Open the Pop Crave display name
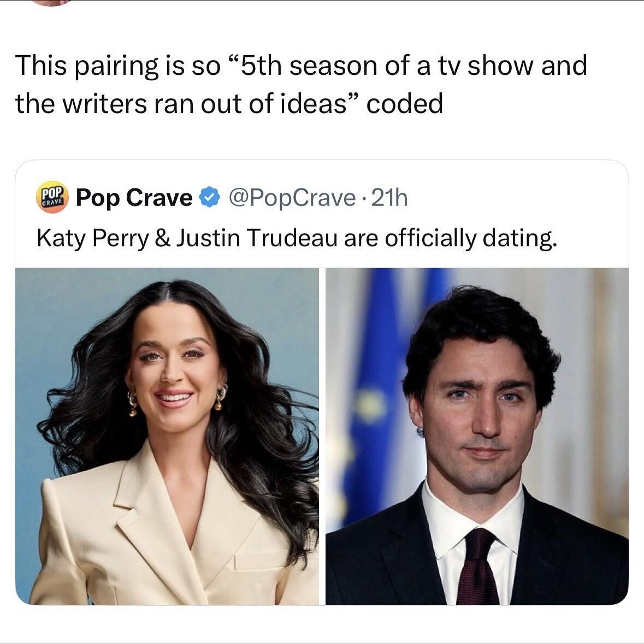Screen dimensions: 644x644 click(x=134, y=198)
